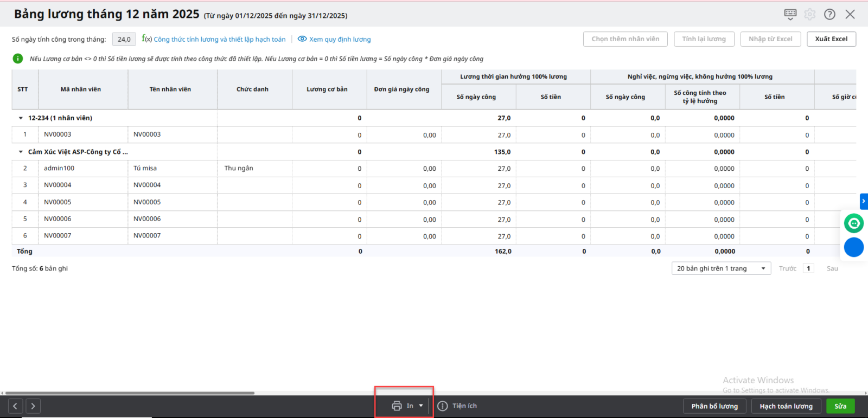Expand the right side panel arrow
Screen dimensions: 868x418
point(864,201)
